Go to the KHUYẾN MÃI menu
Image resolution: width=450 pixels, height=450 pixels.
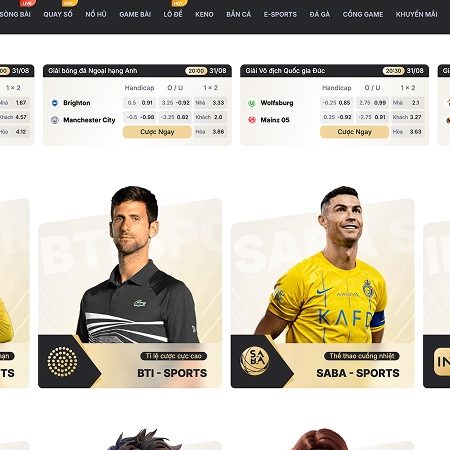(416, 14)
